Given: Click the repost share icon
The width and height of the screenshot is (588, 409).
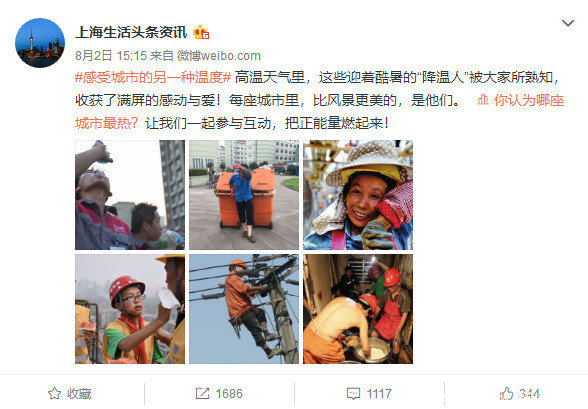Looking at the screenshot, I should tap(202, 393).
